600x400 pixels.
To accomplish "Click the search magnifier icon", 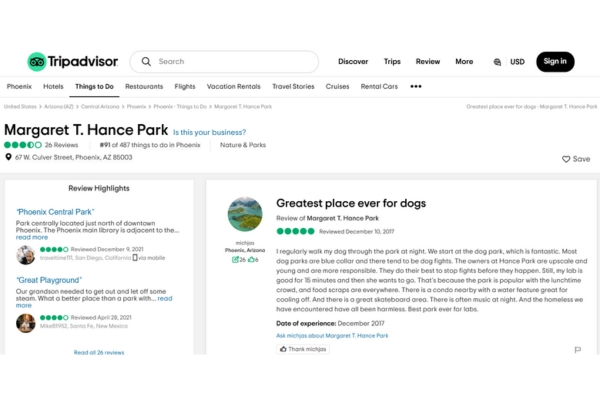I will (146, 62).
